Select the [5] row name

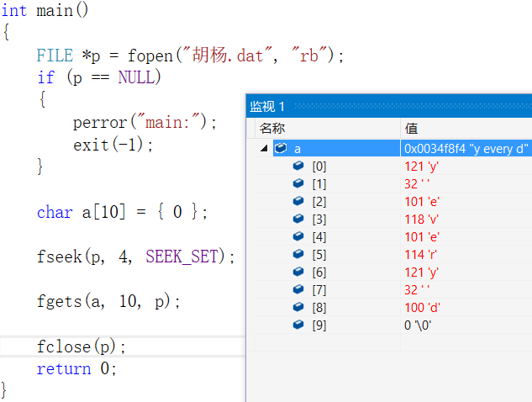319,255
